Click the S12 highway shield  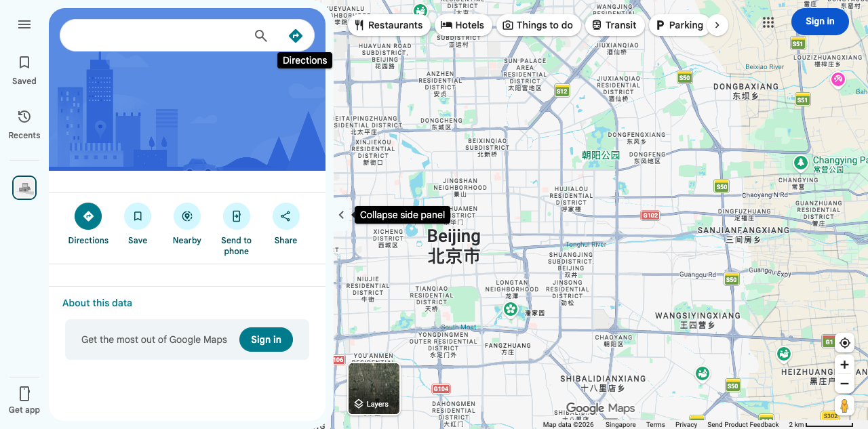561,91
